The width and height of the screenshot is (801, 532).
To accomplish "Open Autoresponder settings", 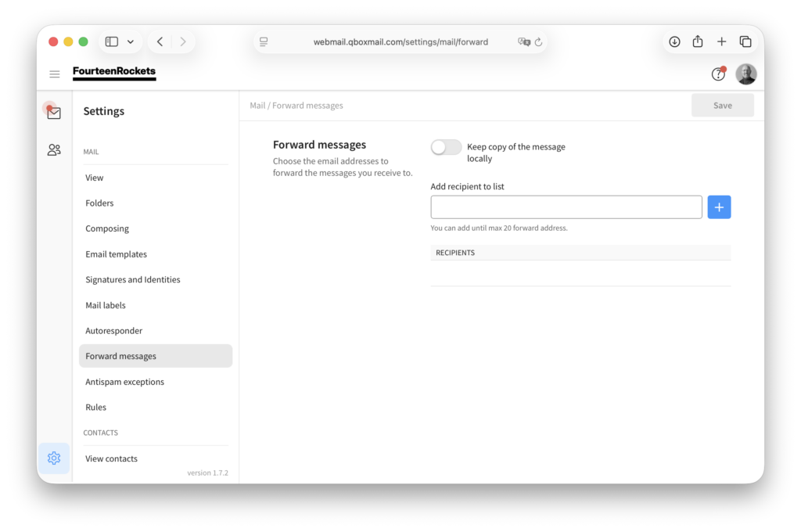I will coord(156,331).
